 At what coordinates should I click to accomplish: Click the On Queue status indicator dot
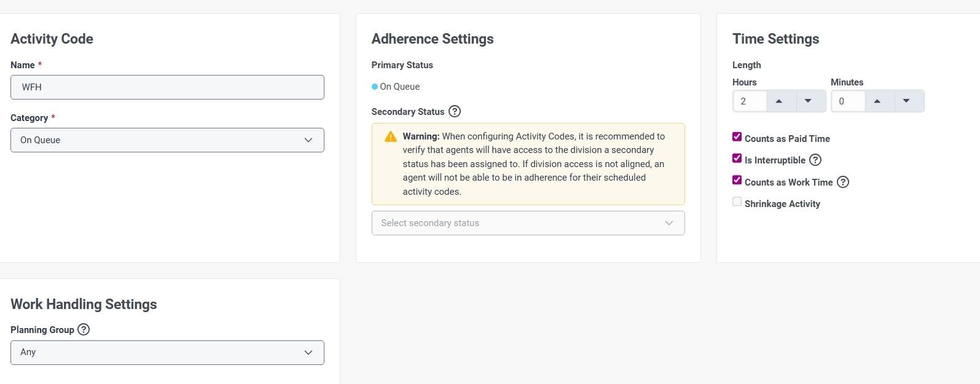click(x=375, y=87)
